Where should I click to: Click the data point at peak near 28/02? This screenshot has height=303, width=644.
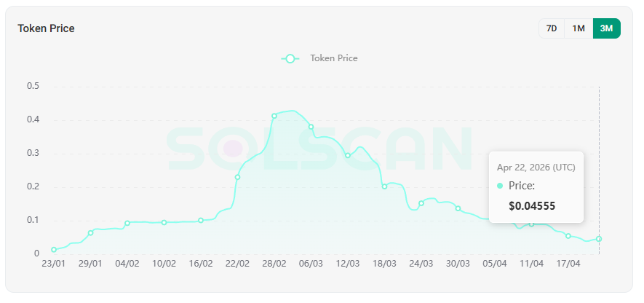pyautogui.click(x=274, y=116)
